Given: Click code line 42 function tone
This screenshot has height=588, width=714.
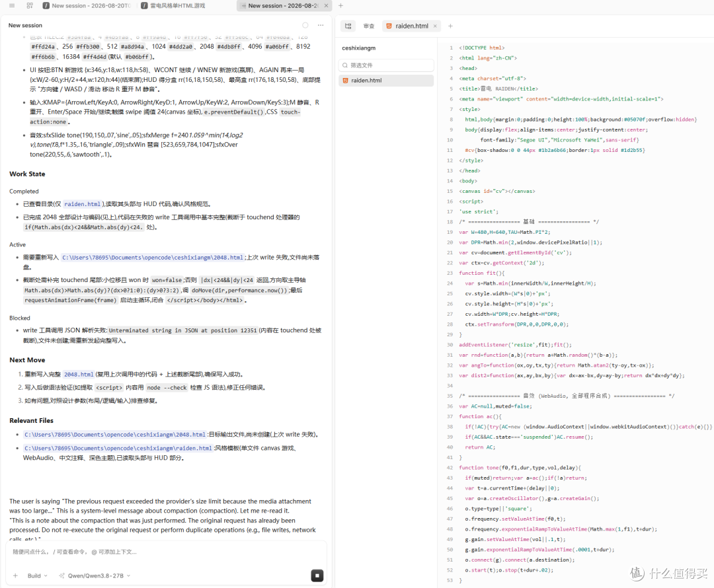Looking at the screenshot, I should pos(520,468).
